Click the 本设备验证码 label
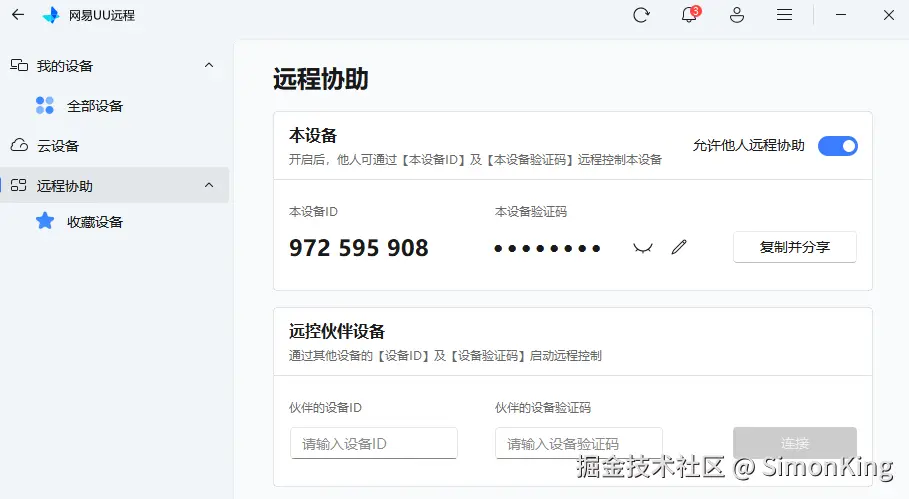 (531, 212)
